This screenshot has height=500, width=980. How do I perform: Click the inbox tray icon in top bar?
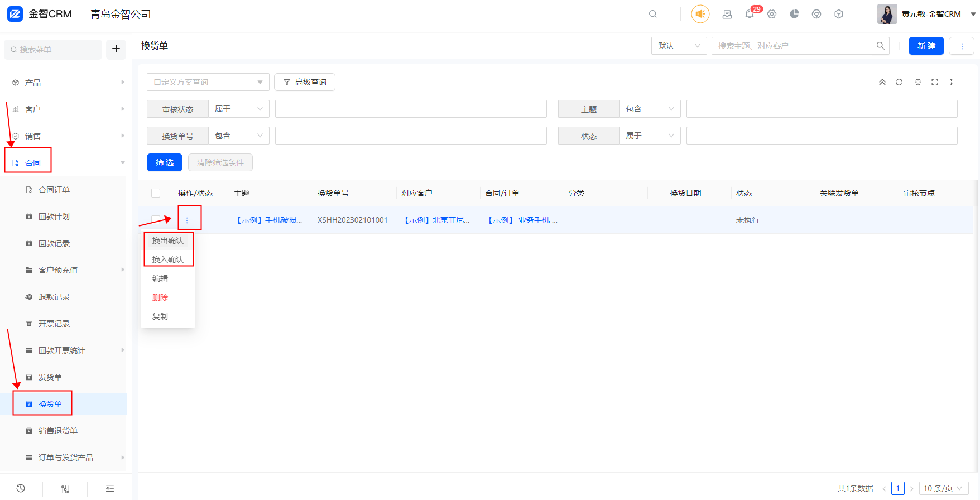727,14
